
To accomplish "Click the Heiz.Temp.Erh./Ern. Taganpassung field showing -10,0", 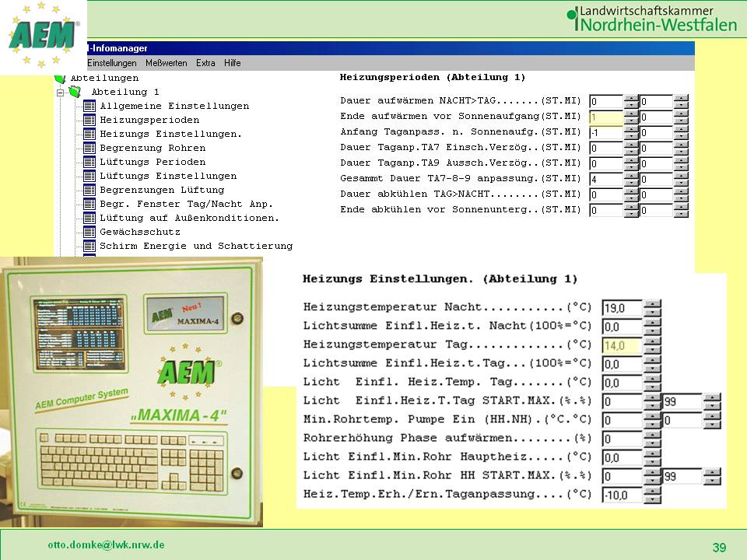I will click(622, 495).
